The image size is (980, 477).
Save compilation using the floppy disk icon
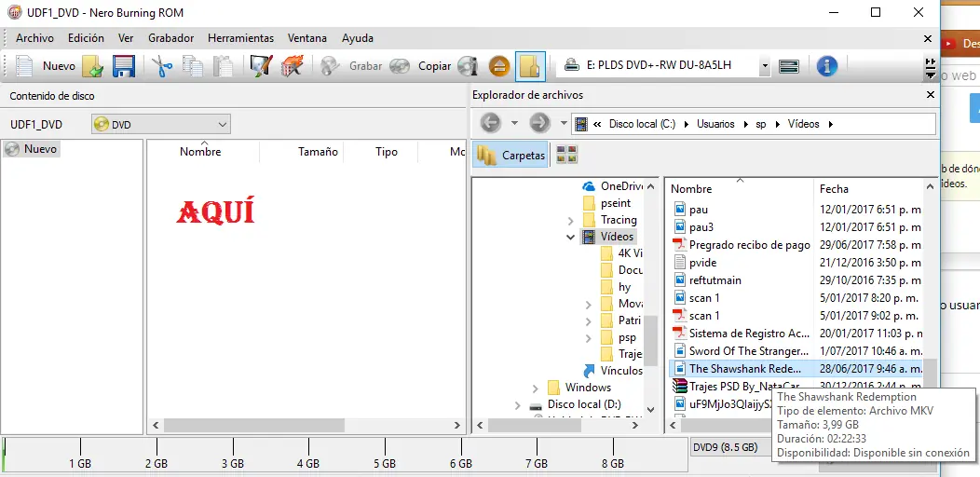(124, 65)
